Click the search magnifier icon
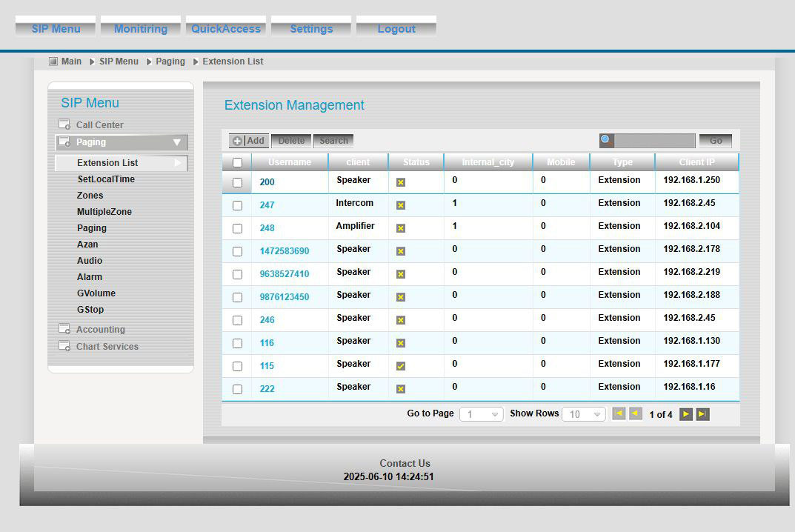This screenshot has width=795, height=532. (x=606, y=140)
